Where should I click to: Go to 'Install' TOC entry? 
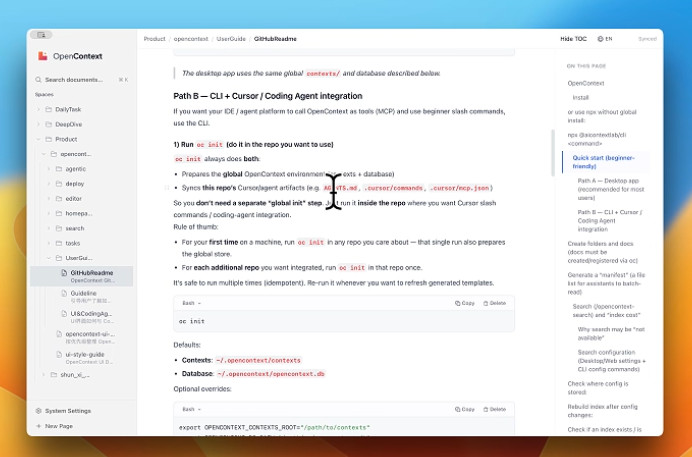click(580, 97)
